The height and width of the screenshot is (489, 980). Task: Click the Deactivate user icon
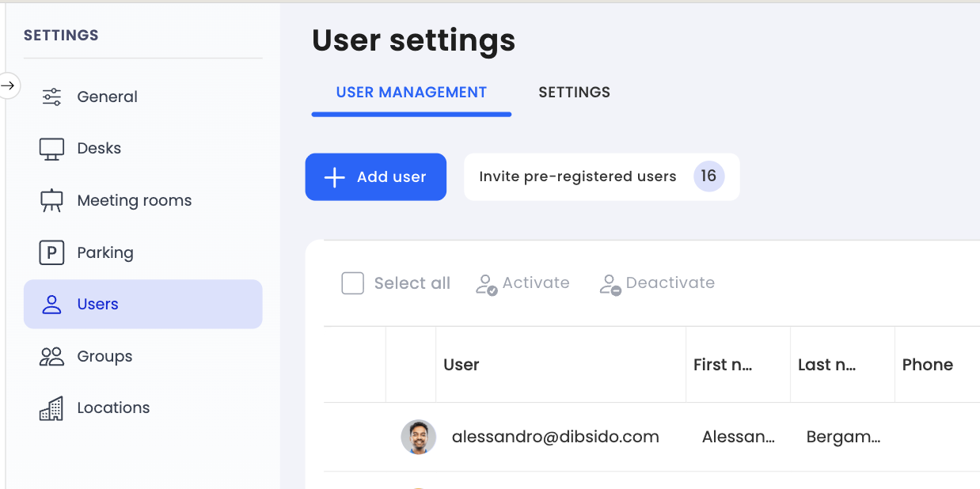pyautogui.click(x=610, y=284)
